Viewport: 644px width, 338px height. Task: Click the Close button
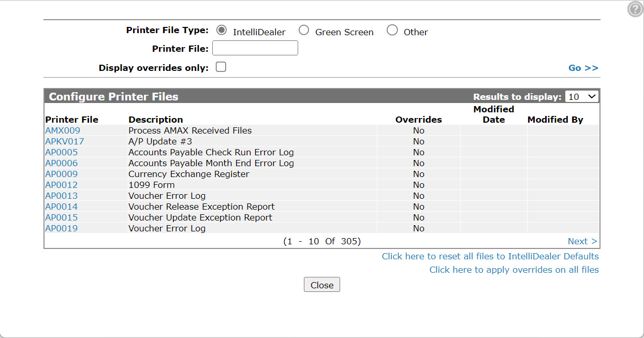click(x=322, y=285)
